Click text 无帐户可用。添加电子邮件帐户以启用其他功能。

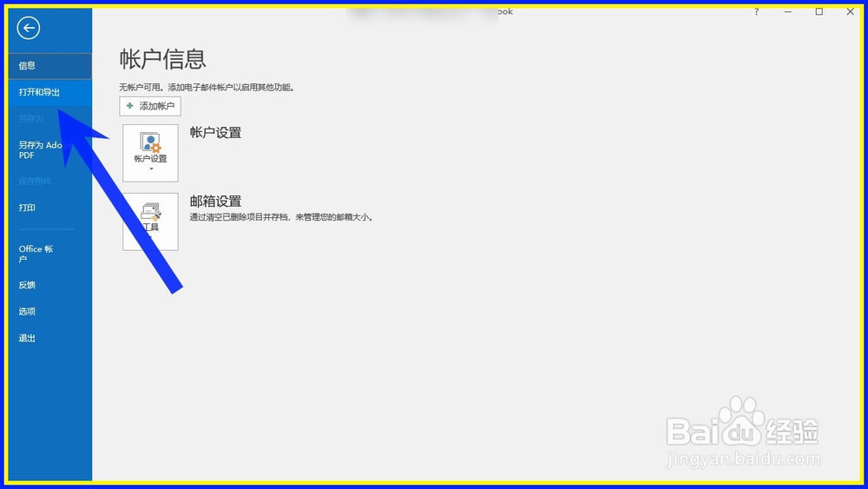[207, 88]
